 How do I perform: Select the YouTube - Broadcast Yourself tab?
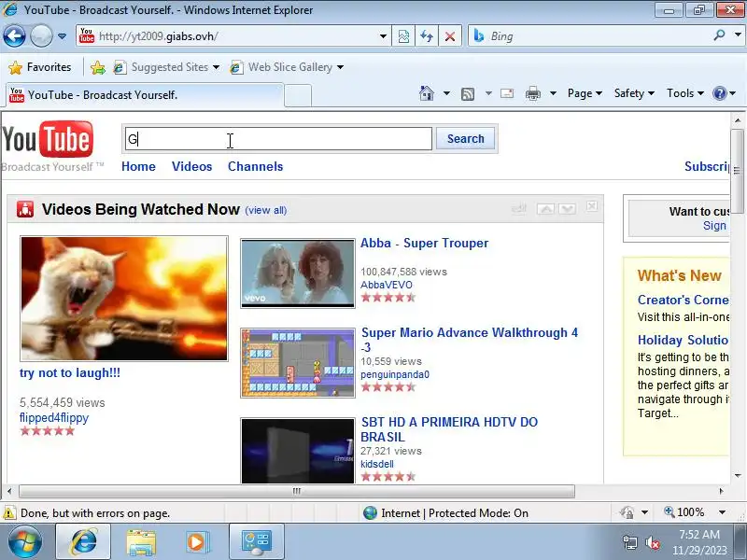[145, 95]
